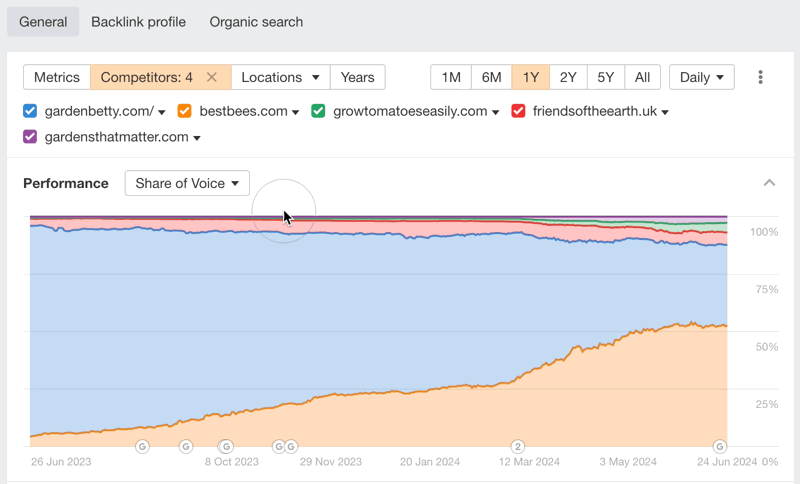Open the Share of Voice dropdown
The image size is (800, 484).
[x=187, y=183]
